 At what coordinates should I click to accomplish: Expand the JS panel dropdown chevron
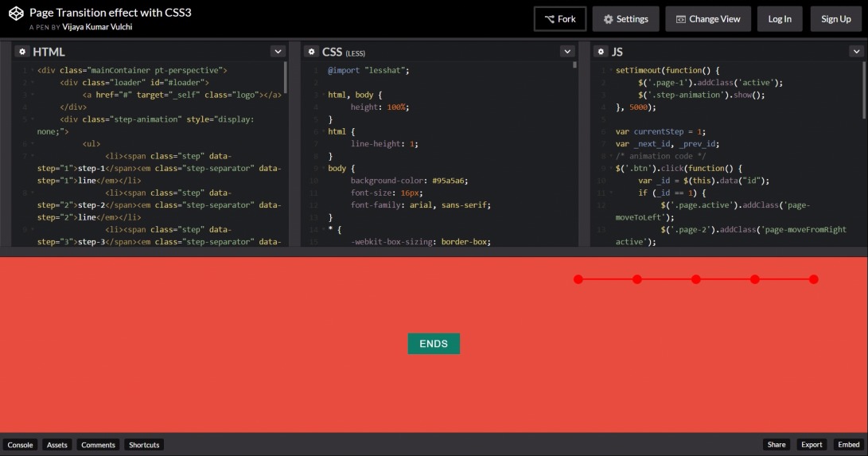(856, 52)
